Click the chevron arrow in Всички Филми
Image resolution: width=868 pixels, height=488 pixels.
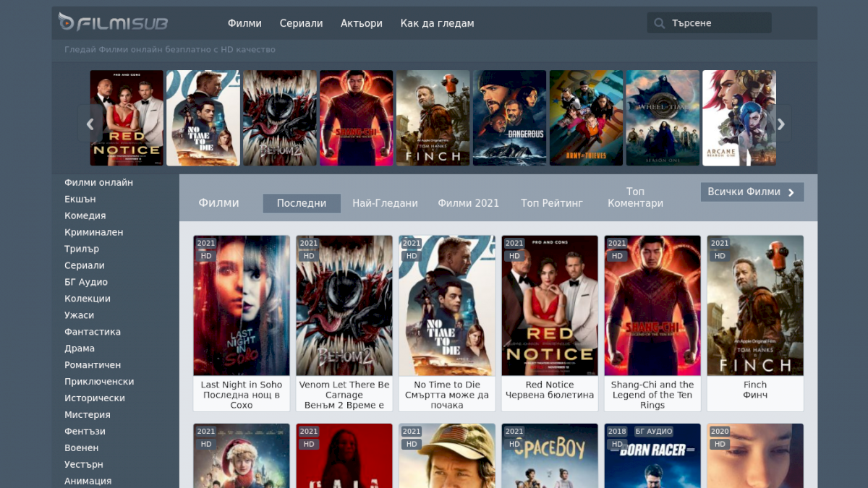[791, 192]
